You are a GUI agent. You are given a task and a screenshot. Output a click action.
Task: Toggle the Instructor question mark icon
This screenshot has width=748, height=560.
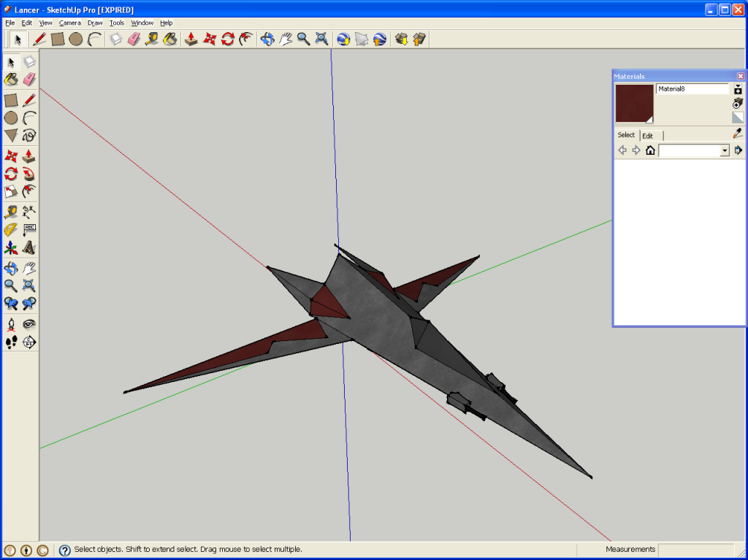[x=65, y=550]
